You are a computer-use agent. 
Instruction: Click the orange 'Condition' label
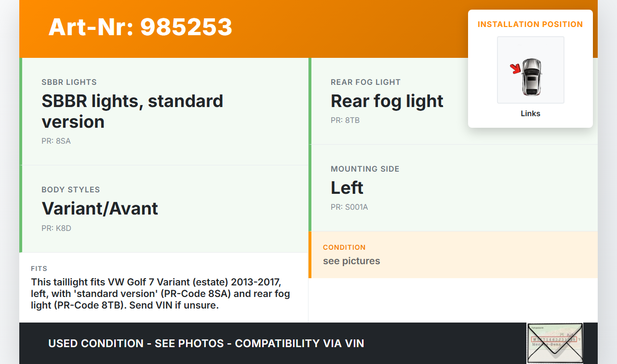(344, 247)
